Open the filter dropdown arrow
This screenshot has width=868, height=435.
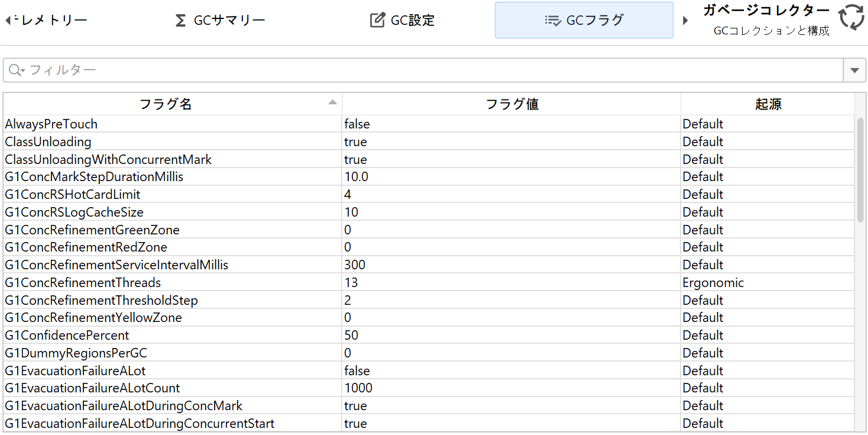point(854,70)
